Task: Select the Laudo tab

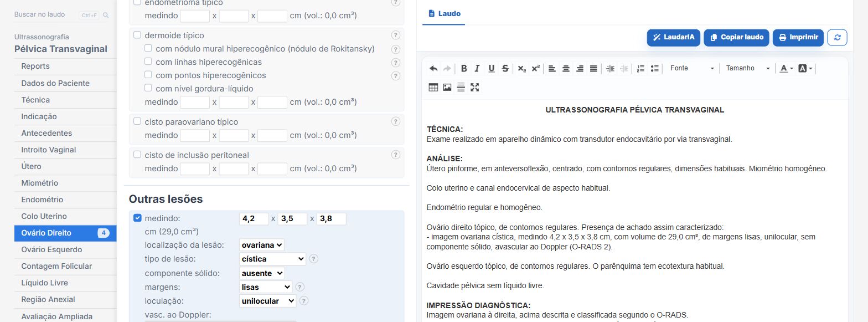Action: click(x=444, y=13)
